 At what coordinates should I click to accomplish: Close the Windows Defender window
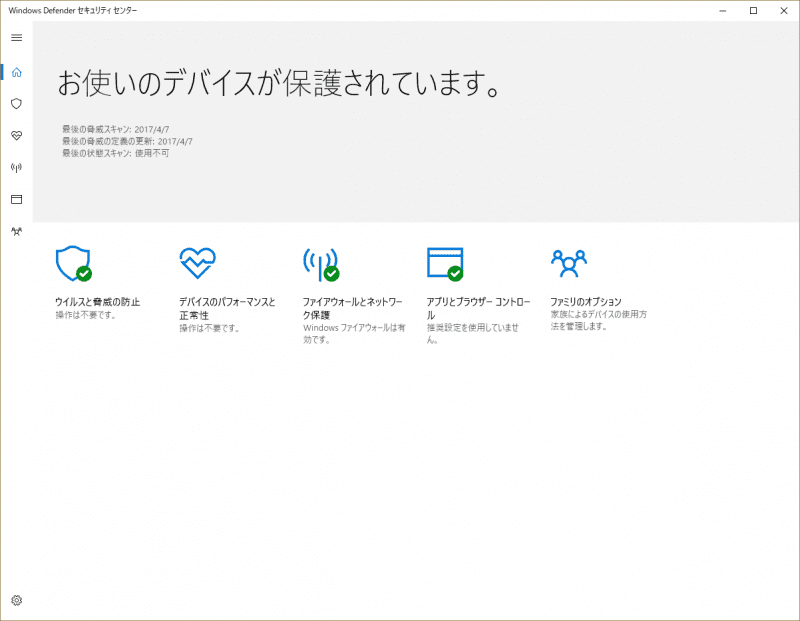pos(784,11)
